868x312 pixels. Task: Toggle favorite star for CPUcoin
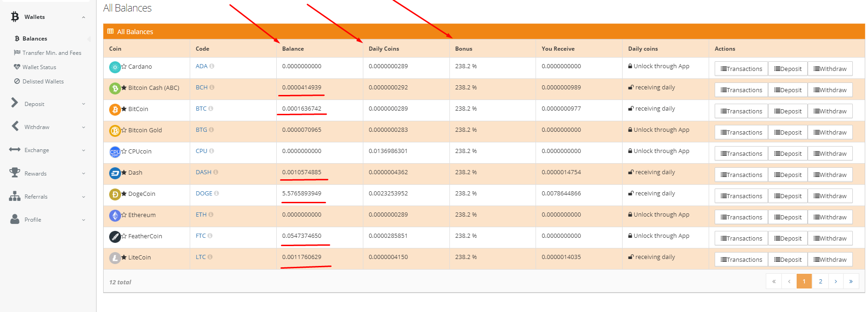(124, 151)
